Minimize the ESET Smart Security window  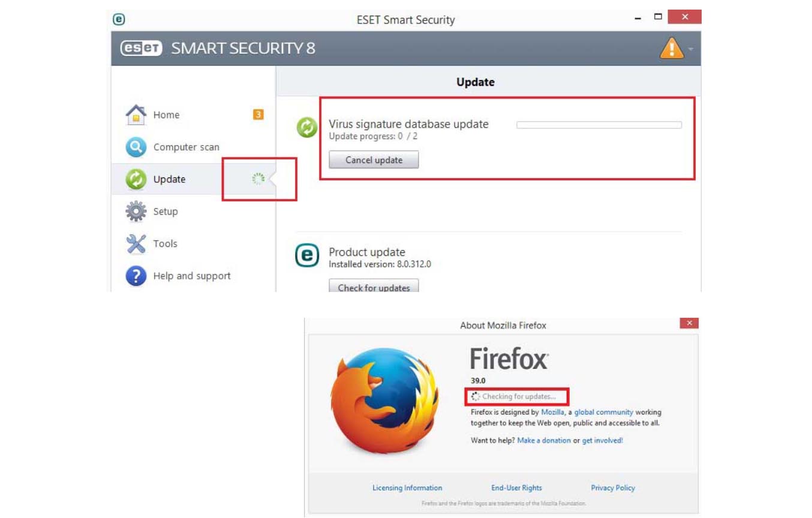pyautogui.click(x=638, y=19)
